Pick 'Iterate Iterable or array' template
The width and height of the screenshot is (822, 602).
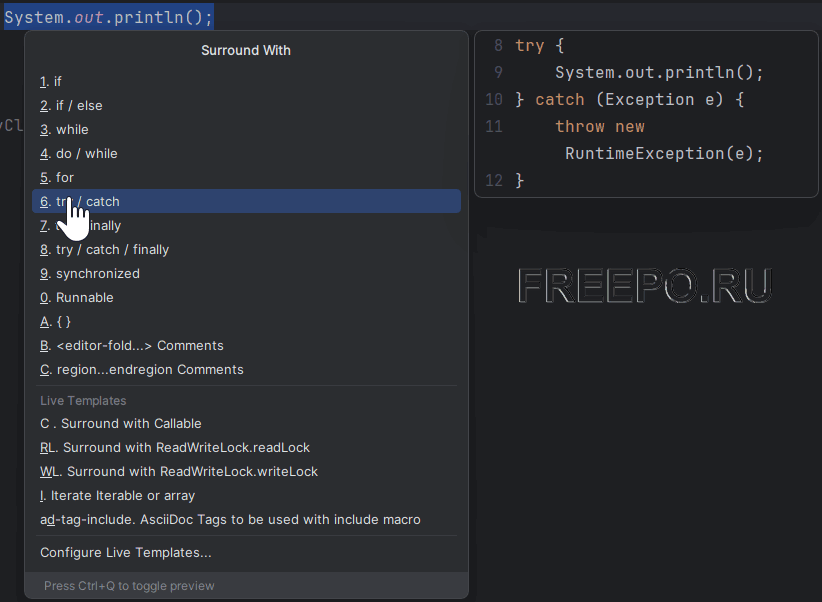118,495
